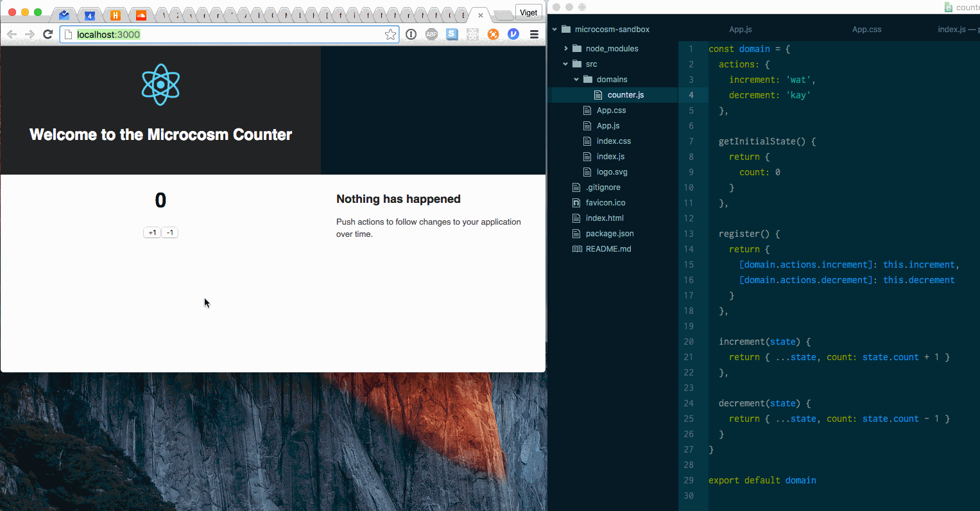The image size is (980, 511).
Task: Click the 'decrement(state) {' code line
Action: tap(765, 403)
